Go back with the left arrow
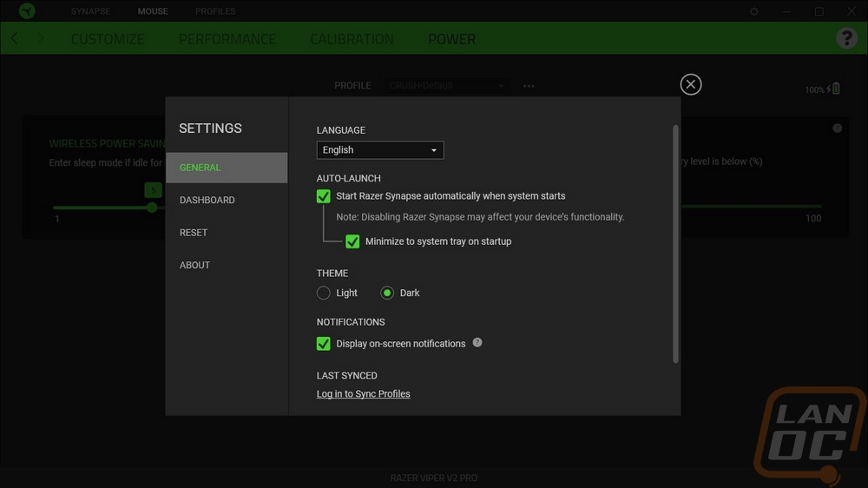The height and width of the screenshot is (488, 868). 15,38
